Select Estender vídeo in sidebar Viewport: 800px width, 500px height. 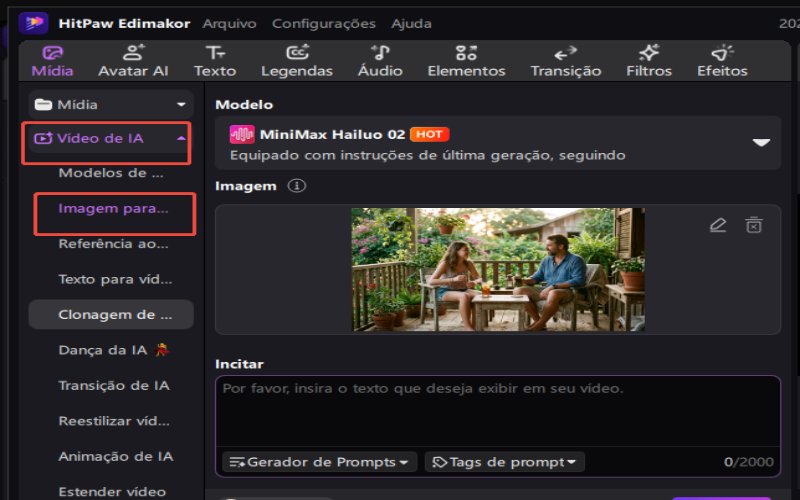(x=112, y=492)
